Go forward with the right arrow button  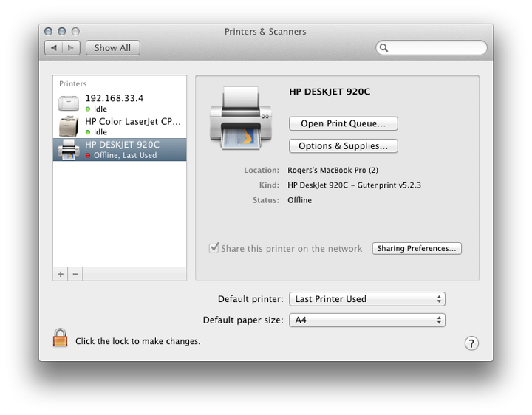click(71, 48)
